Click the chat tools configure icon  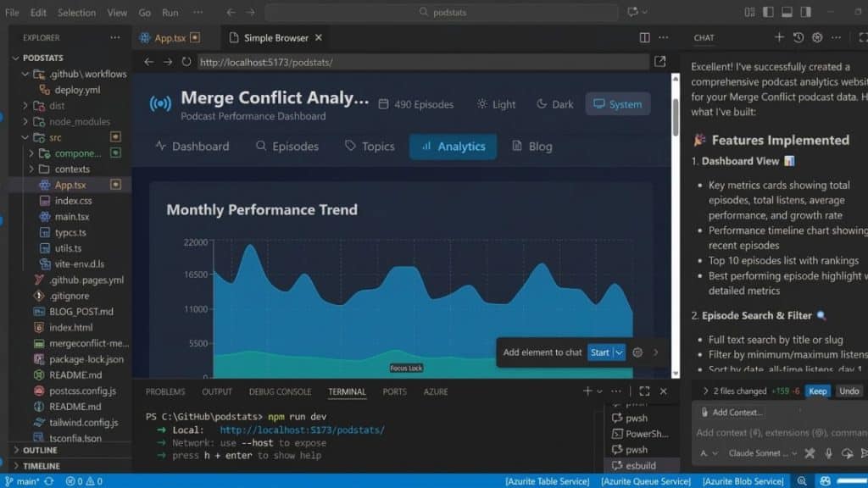(x=810, y=453)
